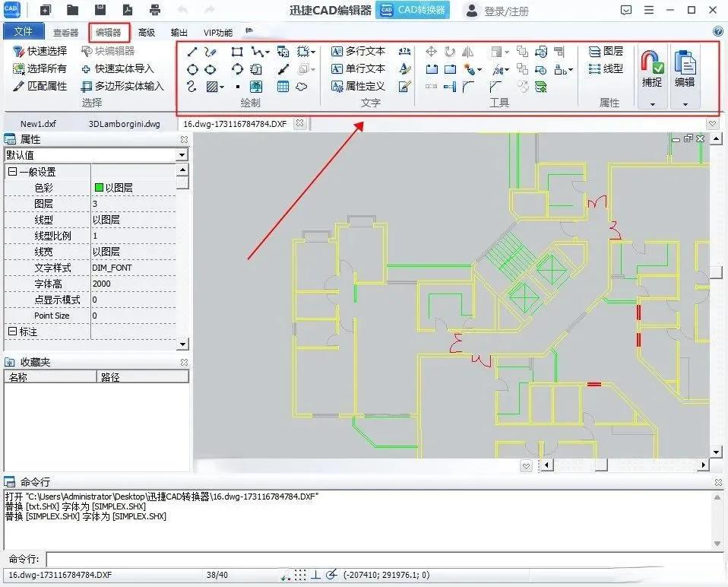Click the Mirror tool icon
This screenshot has width=728, height=587.
468,52
